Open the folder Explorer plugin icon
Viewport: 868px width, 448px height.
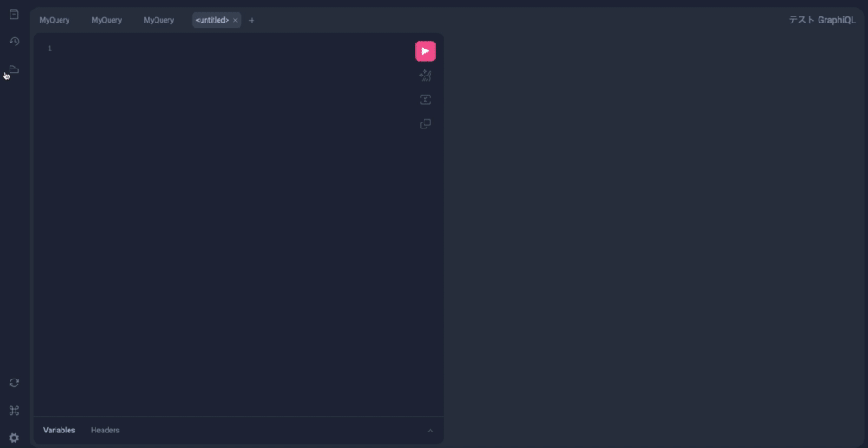pos(15,69)
